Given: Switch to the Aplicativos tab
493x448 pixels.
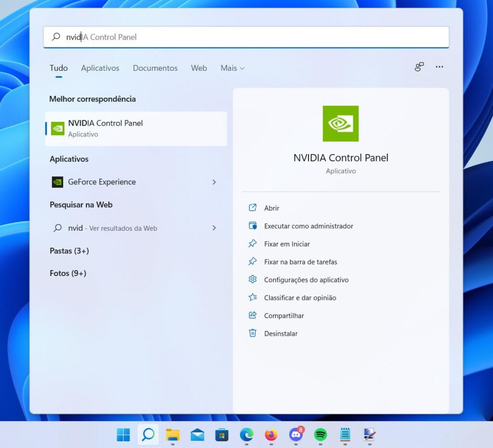Looking at the screenshot, I should 100,68.
